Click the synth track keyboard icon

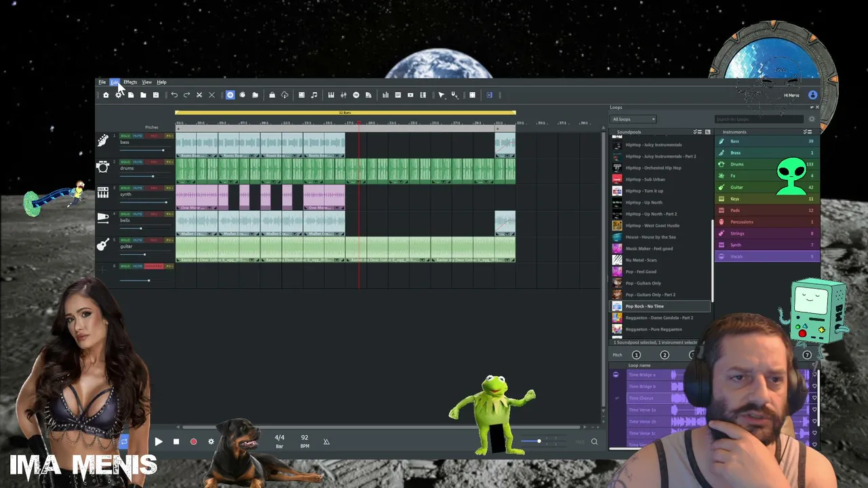click(103, 193)
